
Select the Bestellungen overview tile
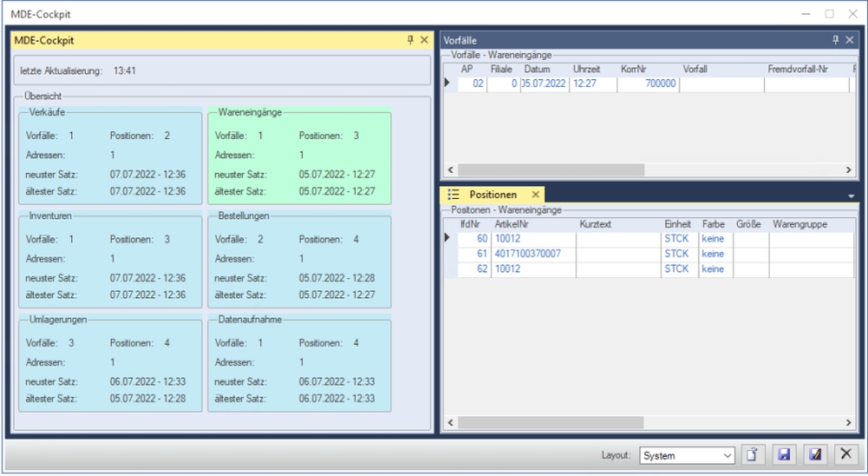[299, 261]
